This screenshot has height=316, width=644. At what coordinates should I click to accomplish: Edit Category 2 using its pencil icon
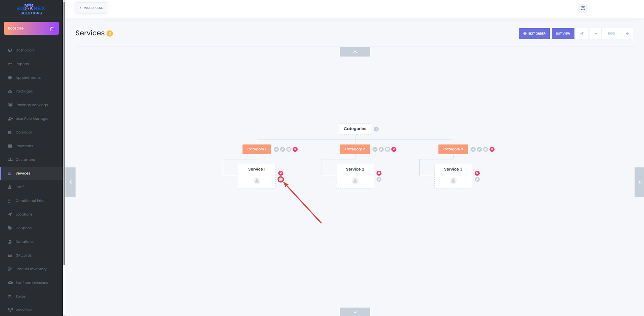coord(381,149)
